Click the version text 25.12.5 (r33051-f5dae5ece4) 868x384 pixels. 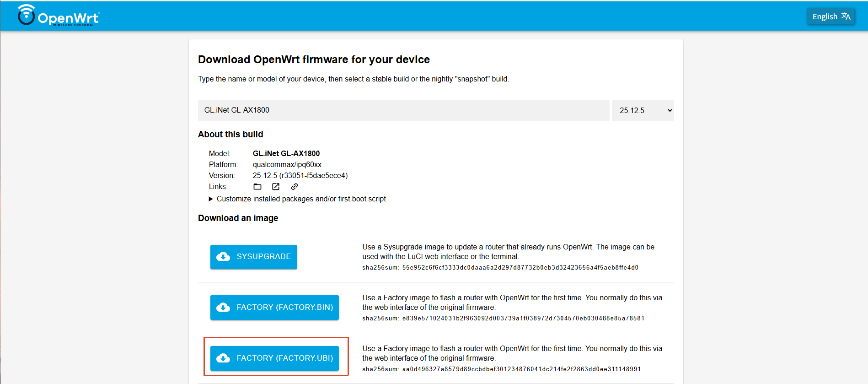point(300,176)
